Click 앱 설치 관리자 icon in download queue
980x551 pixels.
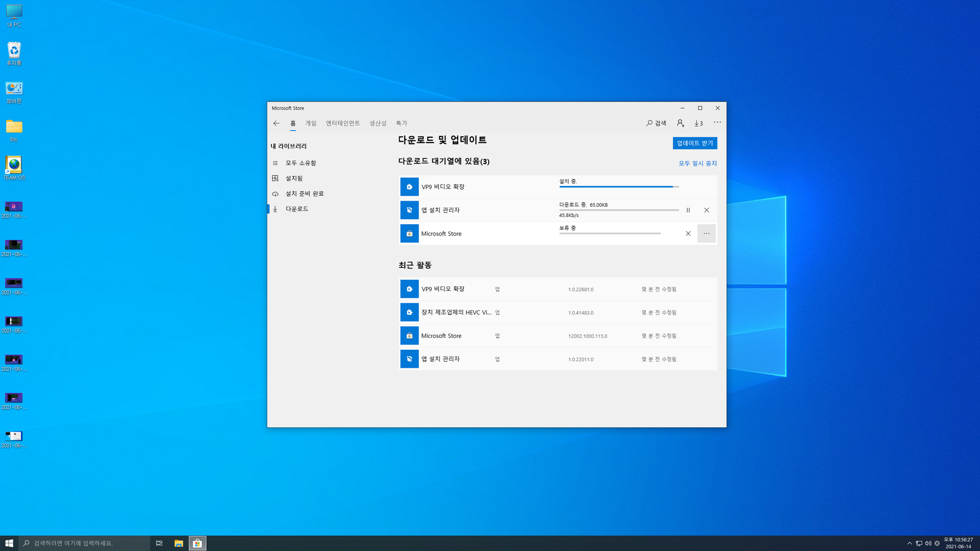point(409,210)
